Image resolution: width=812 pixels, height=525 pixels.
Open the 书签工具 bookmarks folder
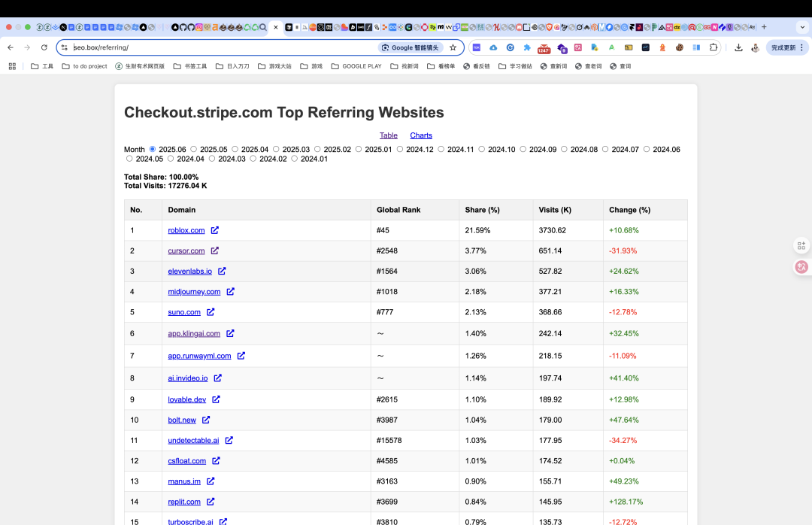(190, 66)
